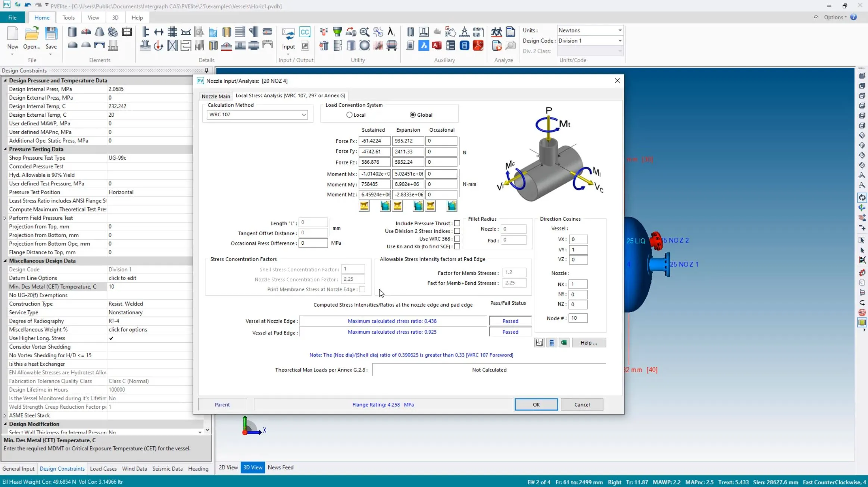Click the Sustained Force Fx input field

pos(374,141)
